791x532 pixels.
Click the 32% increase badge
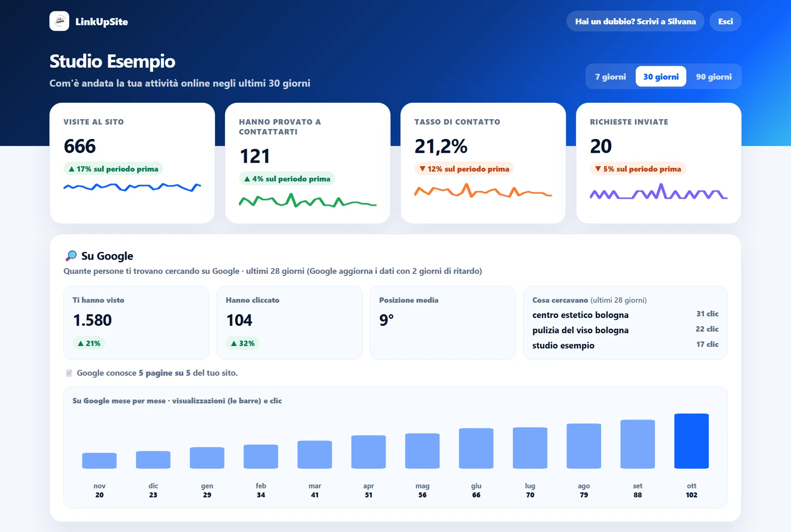tap(243, 343)
